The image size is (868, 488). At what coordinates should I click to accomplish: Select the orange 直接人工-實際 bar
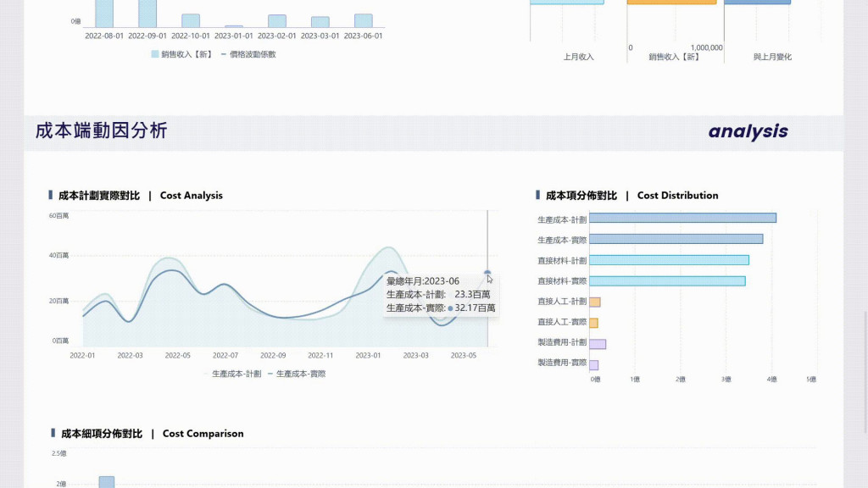click(593, 323)
